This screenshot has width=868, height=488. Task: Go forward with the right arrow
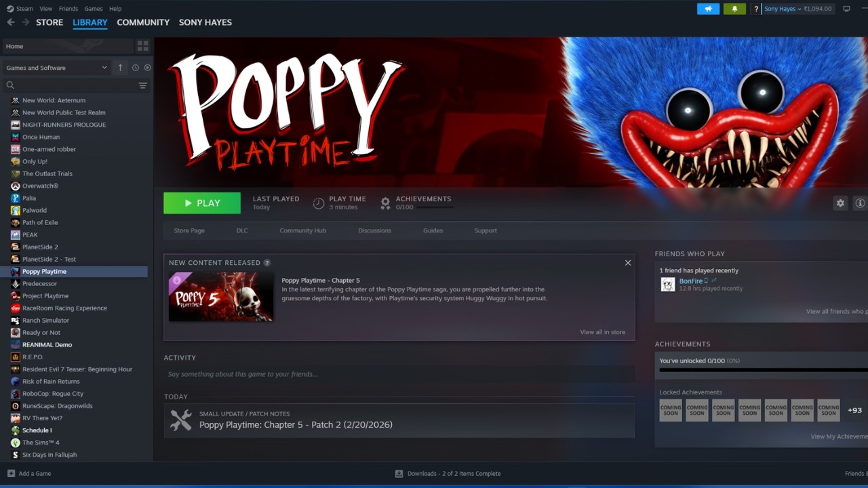(x=25, y=22)
